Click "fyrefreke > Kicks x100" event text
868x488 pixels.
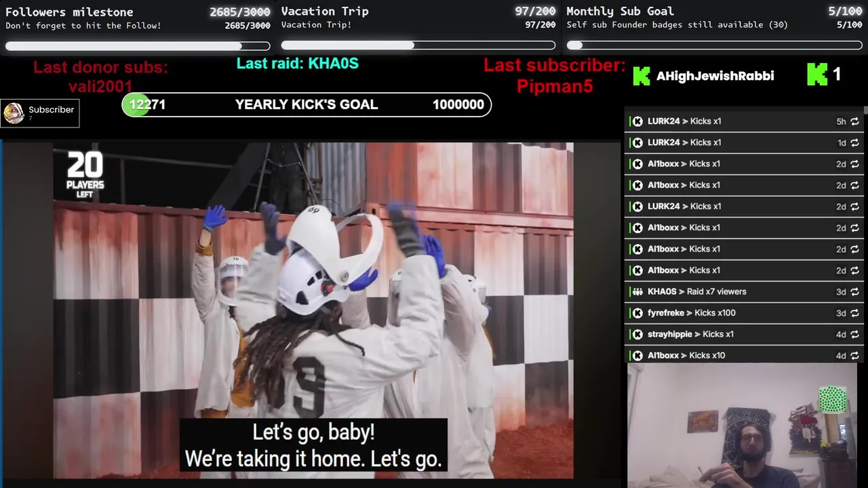point(692,312)
